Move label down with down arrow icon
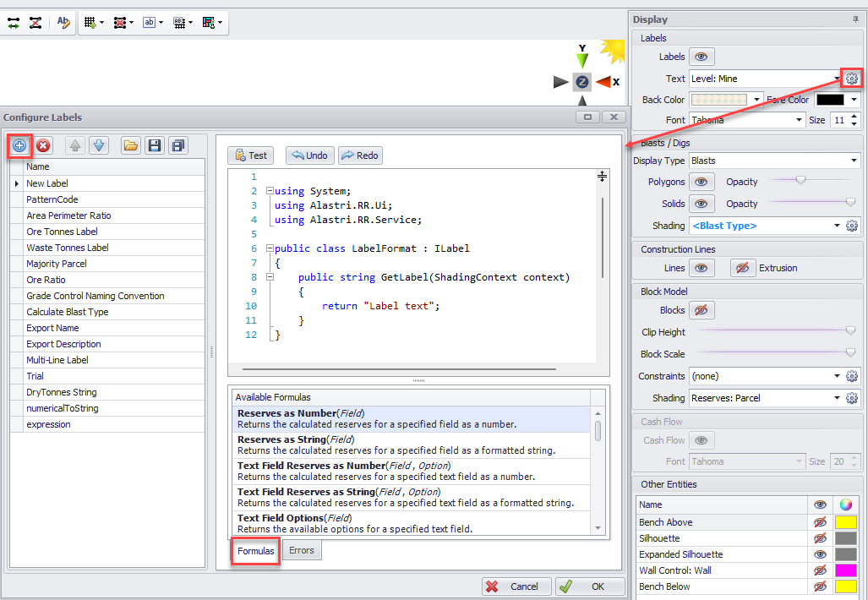 click(x=99, y=145)
